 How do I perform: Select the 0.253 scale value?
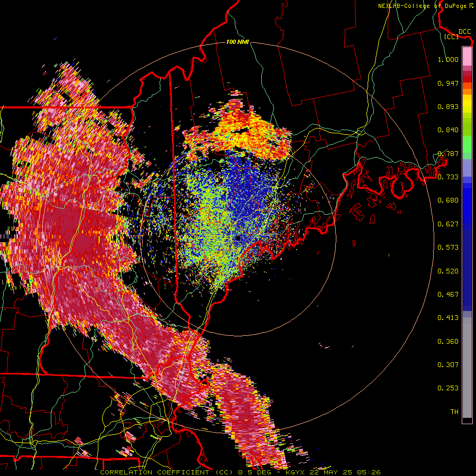(x=448, y=388)
